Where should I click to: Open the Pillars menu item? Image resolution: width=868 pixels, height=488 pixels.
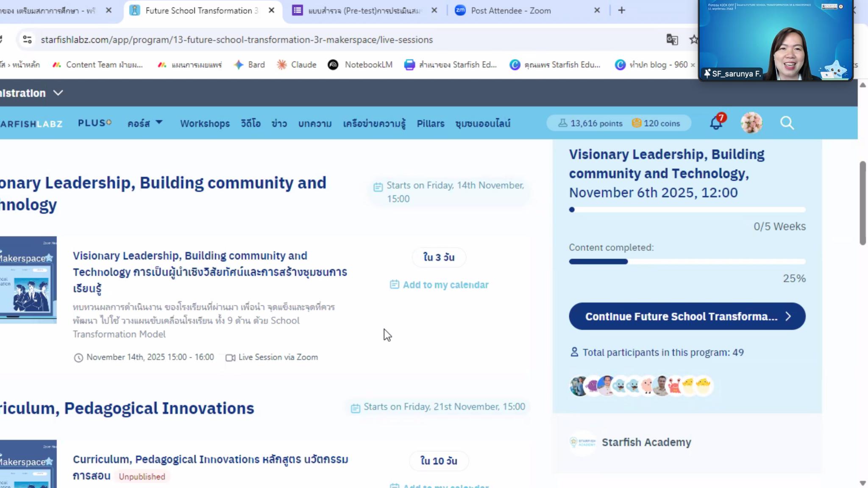[430, 123]
